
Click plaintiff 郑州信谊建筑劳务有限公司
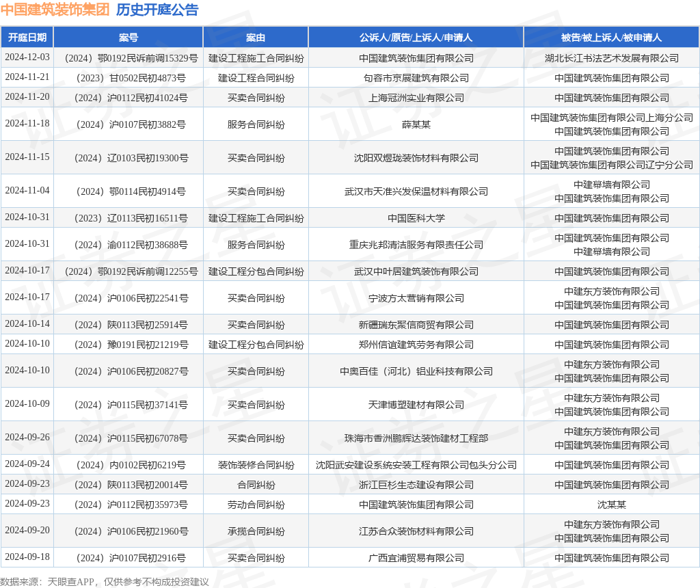pyautogui.click(x=416, y=345)
